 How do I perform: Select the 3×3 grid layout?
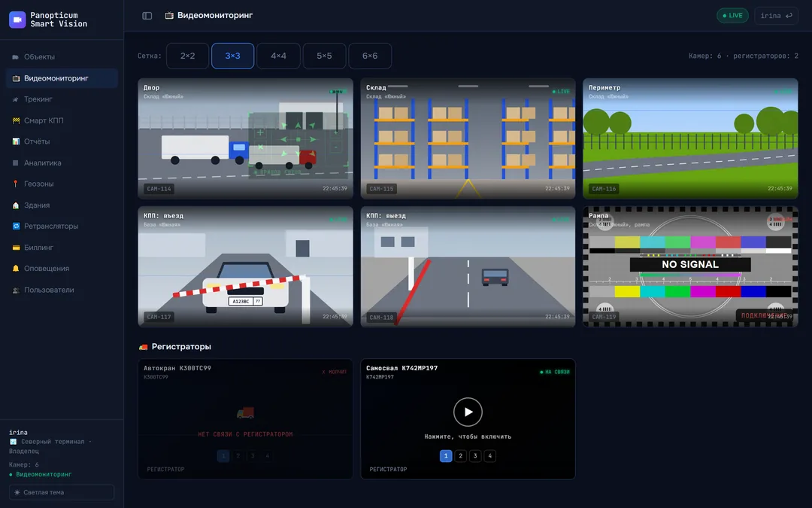[232, 56]
